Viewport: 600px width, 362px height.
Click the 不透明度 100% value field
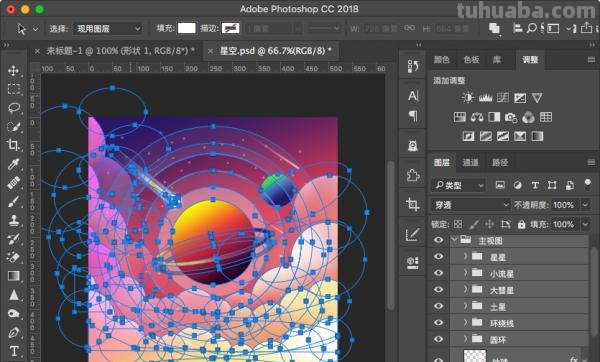(564, 205)
